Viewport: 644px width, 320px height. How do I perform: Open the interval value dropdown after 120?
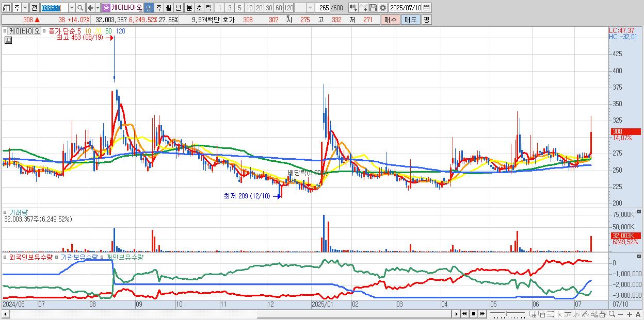point(310,8)
